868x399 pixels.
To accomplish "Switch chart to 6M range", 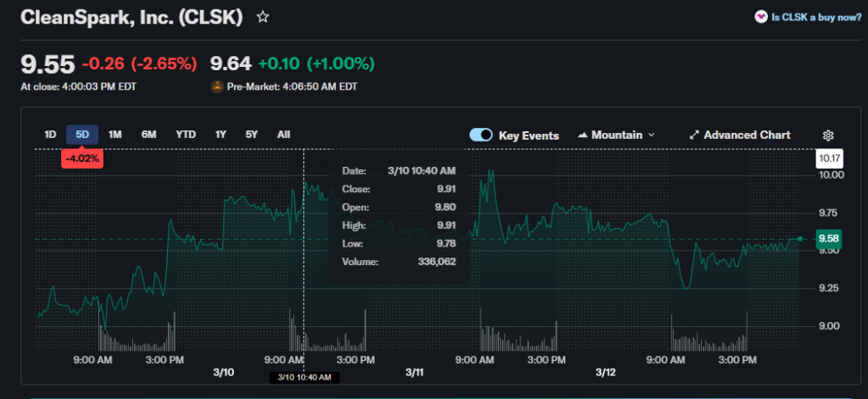I will (x=149, y=134).
